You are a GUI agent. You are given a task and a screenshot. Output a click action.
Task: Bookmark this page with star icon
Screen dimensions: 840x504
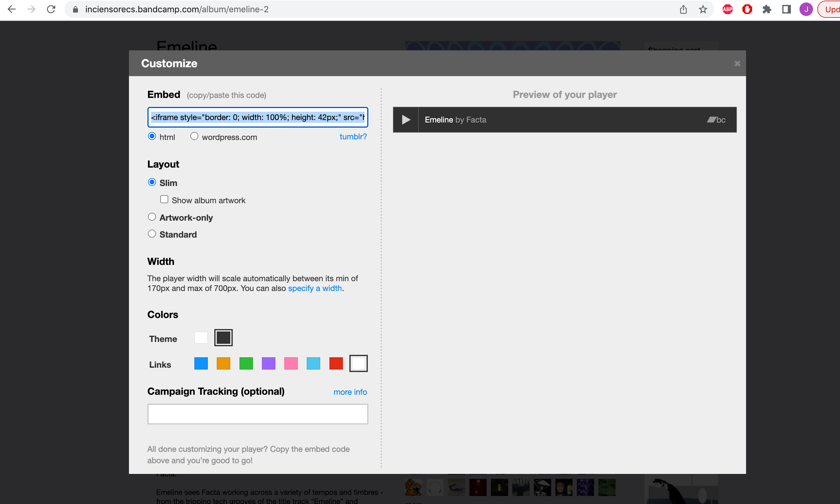pos(703,9)
